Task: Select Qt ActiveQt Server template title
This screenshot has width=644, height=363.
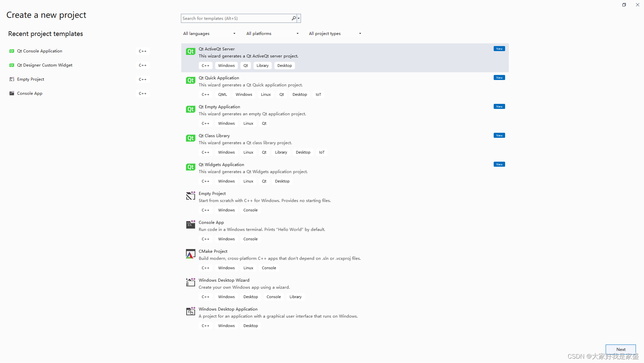Action: coord(217,49)
